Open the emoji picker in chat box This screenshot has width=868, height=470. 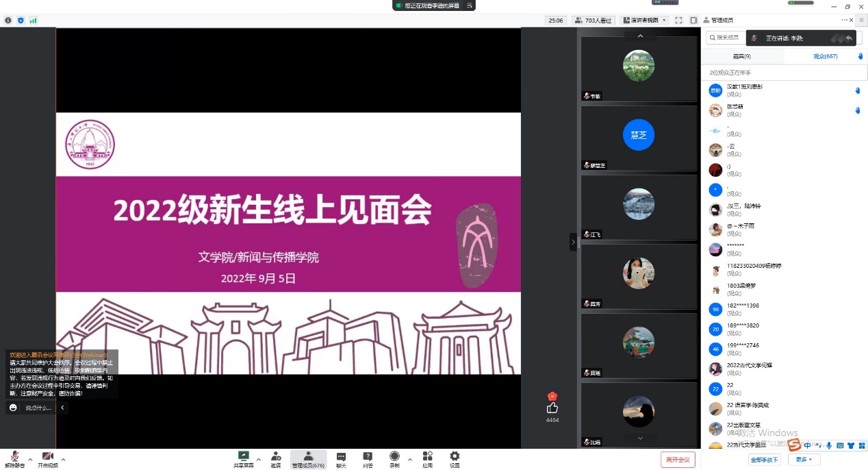coord(13,408)
